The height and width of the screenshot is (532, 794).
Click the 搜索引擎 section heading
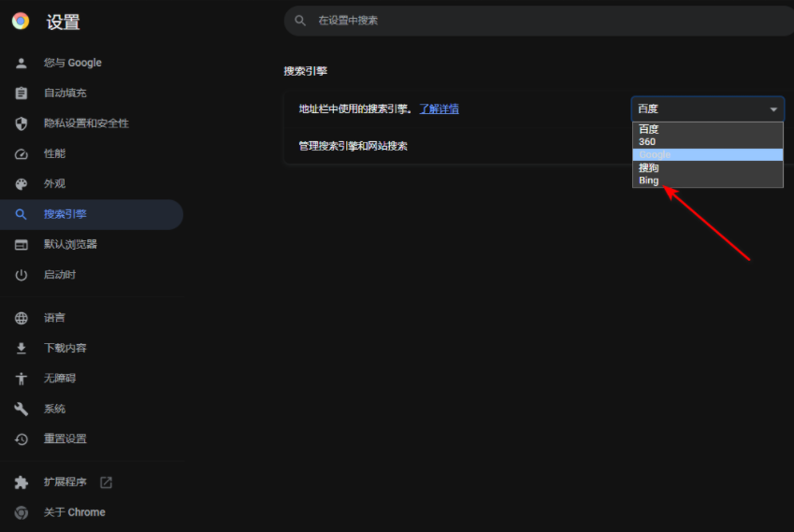pyautogui.click(x=305, y=71)
